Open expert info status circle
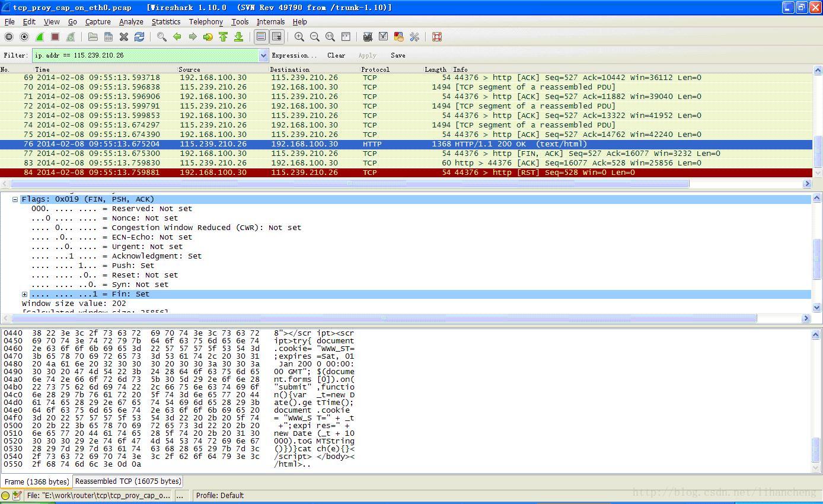 coord(5,496)
